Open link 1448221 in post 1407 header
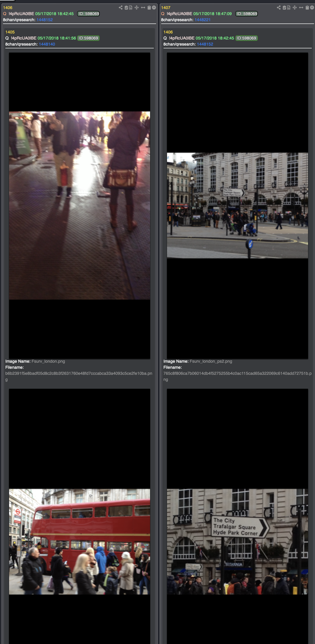Screen dimensions: 315x644 click(203, 20)
